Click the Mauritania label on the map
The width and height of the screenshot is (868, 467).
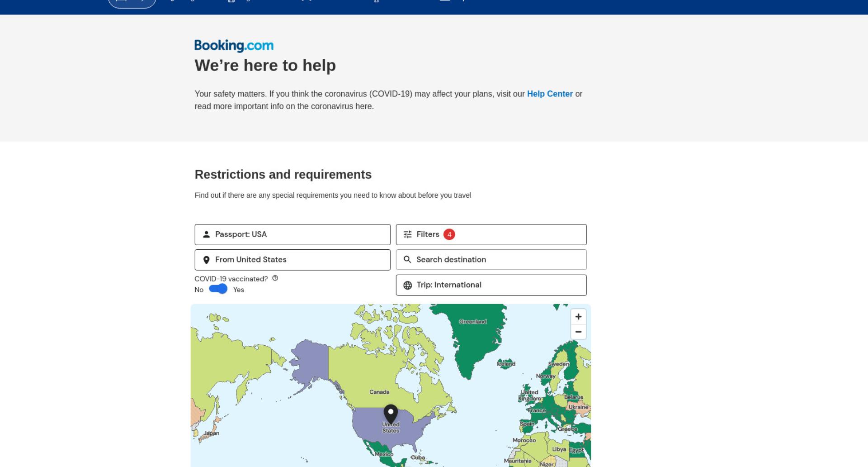518,461
